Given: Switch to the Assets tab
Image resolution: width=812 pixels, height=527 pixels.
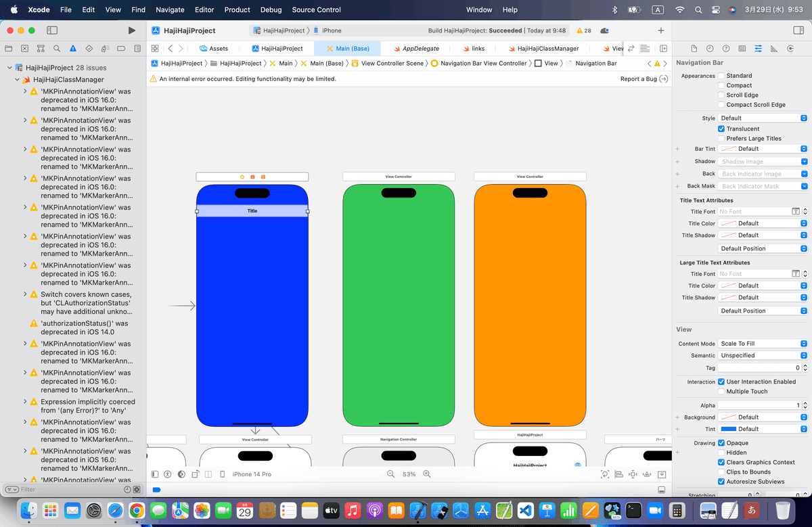Looking at the screenshot, I should click(x=213, y=49).
